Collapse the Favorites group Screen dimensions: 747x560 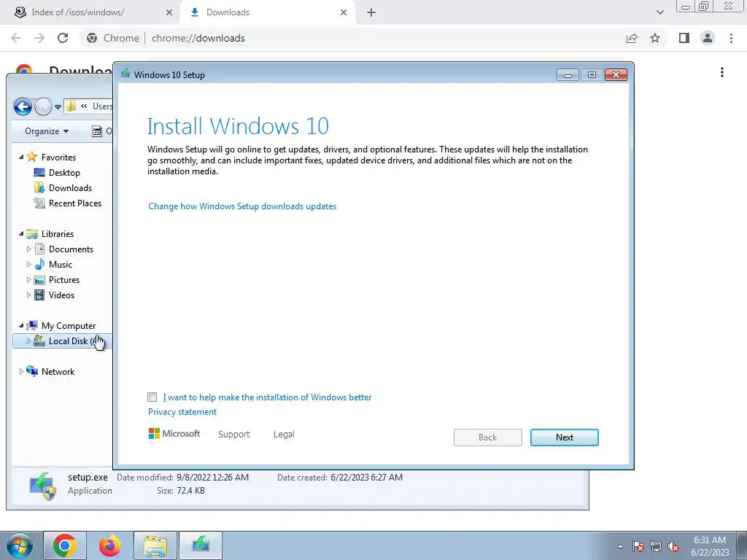pos(21,157)
